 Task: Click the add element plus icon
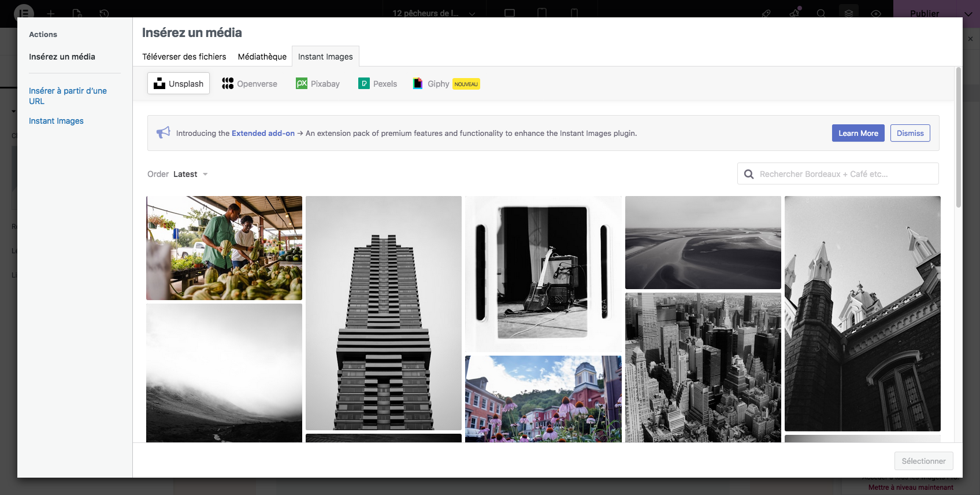[x=51, y=13]
